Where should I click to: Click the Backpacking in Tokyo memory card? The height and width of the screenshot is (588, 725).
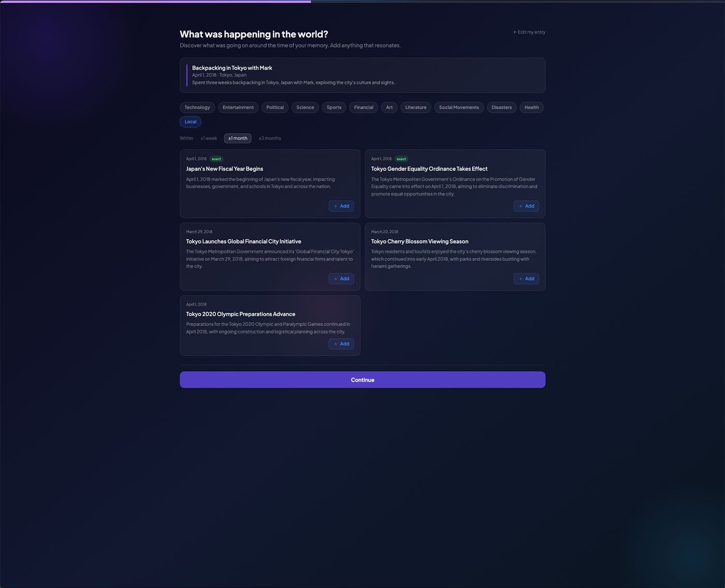pyautogui.click(x=363, y=75)
